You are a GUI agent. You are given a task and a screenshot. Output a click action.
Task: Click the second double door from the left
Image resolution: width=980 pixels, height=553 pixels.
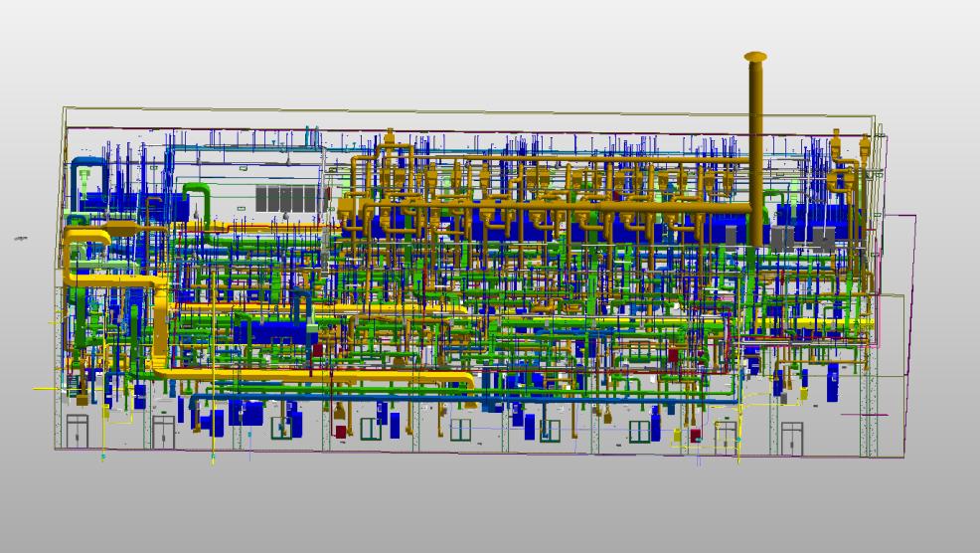(x=163, y=433)
